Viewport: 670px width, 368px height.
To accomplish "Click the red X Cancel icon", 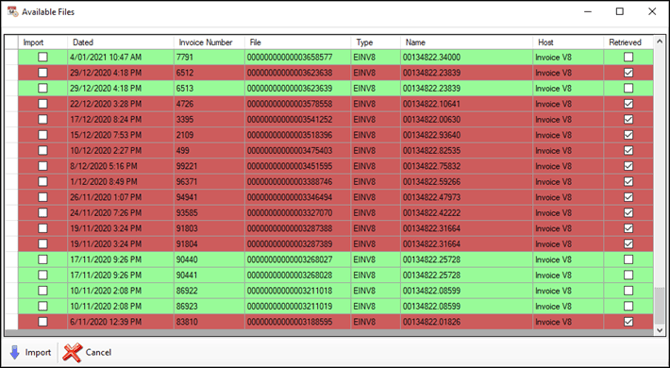I will [x=72, y=353].
